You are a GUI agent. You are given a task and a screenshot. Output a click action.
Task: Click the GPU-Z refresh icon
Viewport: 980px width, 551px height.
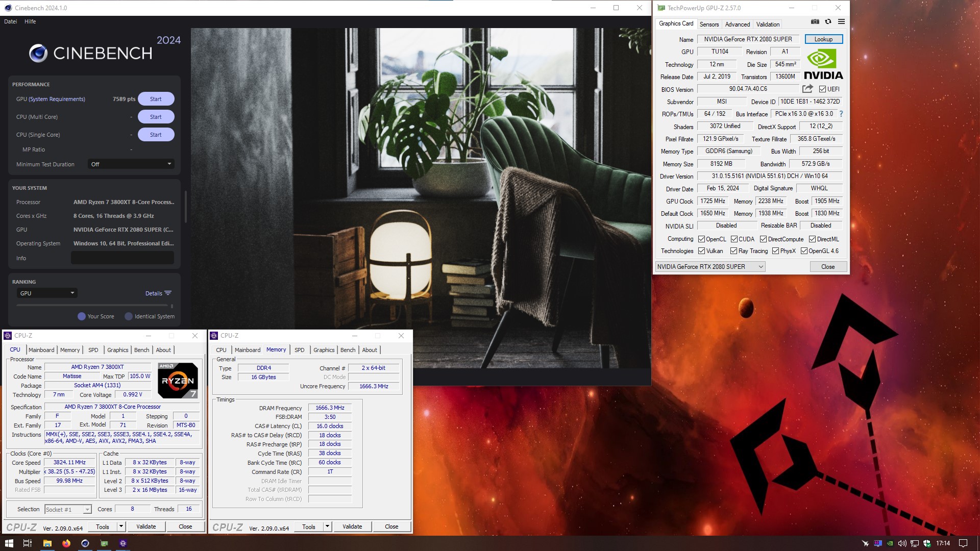click(828, 21)
